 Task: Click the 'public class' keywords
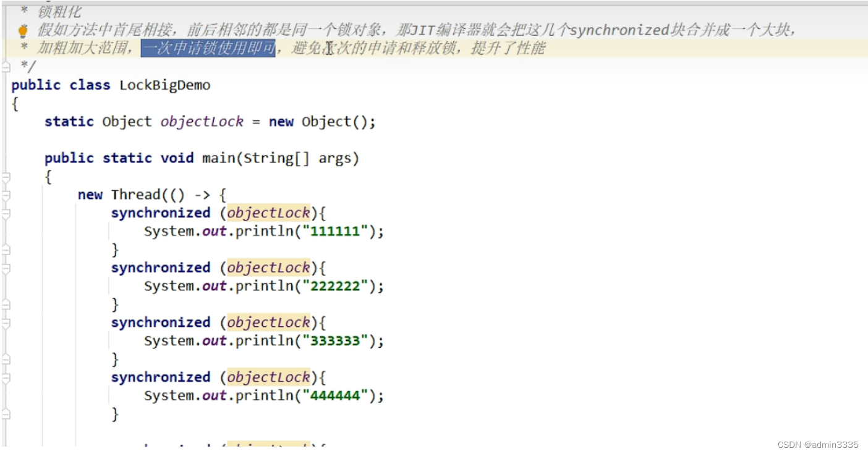coord(61,85)
